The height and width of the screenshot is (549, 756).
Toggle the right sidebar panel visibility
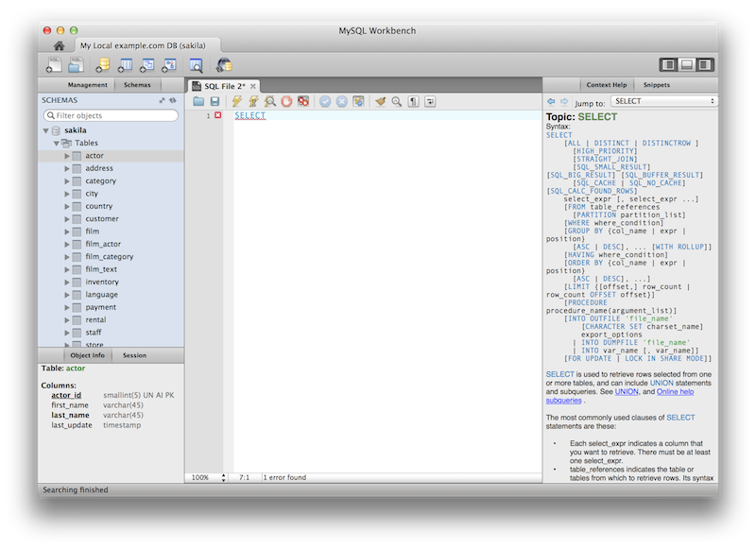tap(704, 65)
